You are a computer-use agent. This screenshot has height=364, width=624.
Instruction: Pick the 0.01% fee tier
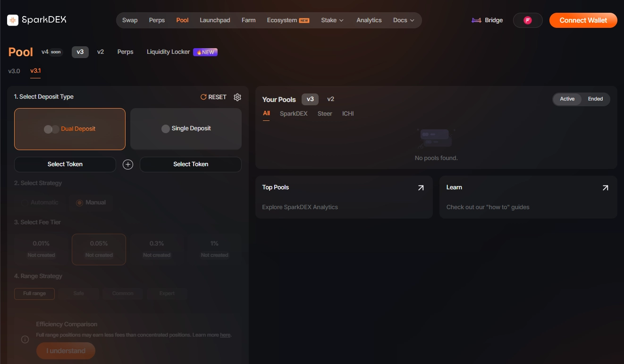point(41,249)
